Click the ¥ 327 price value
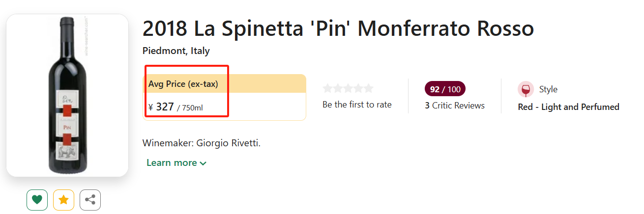 point(165,107)
